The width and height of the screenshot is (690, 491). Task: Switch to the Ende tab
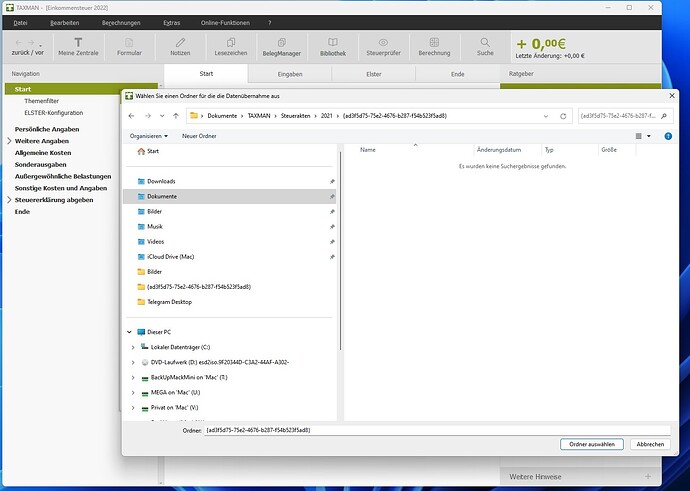[458, 74]
